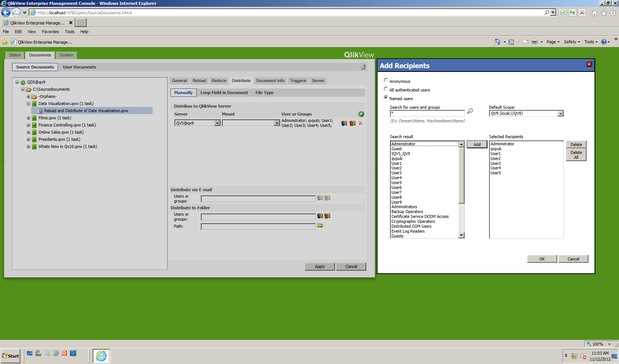Screen dimensions: 619x364
Task: Expand the Online Sales.qvw tree node
Action: point(28,132)
